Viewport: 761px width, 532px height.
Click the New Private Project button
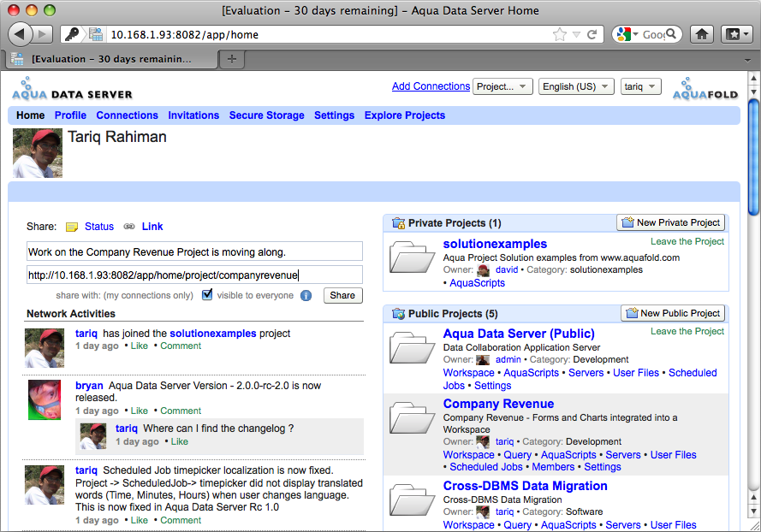(x=673, y=222)
